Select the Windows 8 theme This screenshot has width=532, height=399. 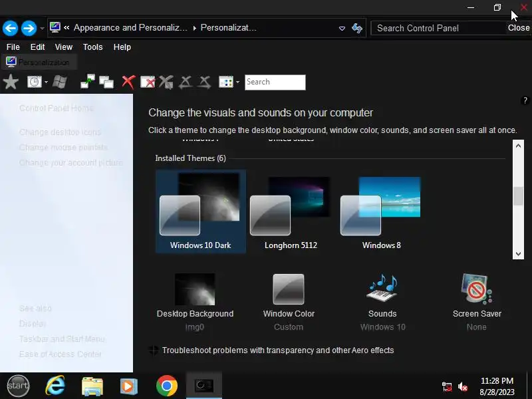381,211
